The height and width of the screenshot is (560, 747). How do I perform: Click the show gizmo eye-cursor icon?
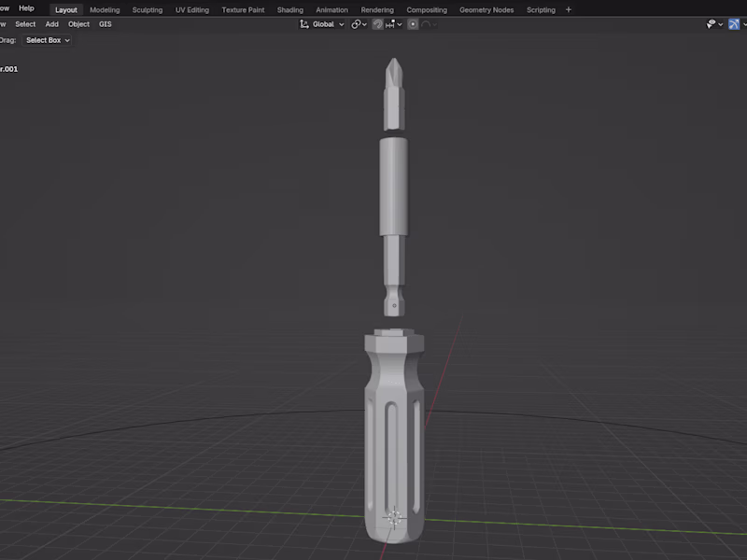[x=711, y=23]
